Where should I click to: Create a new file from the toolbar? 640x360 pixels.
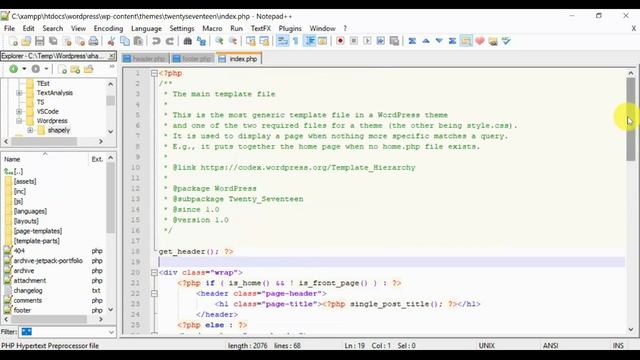point(13,41)
